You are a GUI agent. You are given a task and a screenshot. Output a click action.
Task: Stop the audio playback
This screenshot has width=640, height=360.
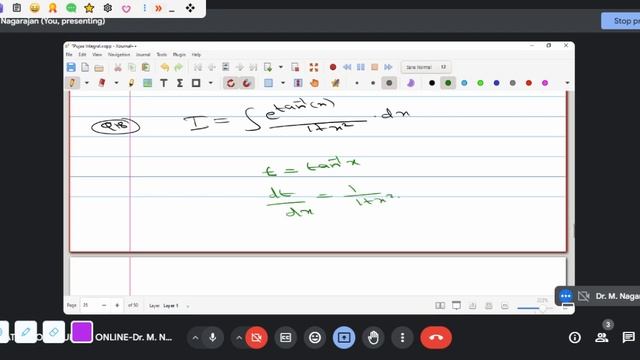(374, 67)
